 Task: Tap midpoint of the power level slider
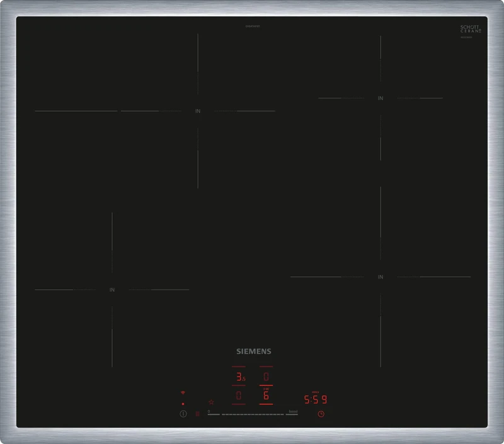pyautogui.click(x=252, y=414)
